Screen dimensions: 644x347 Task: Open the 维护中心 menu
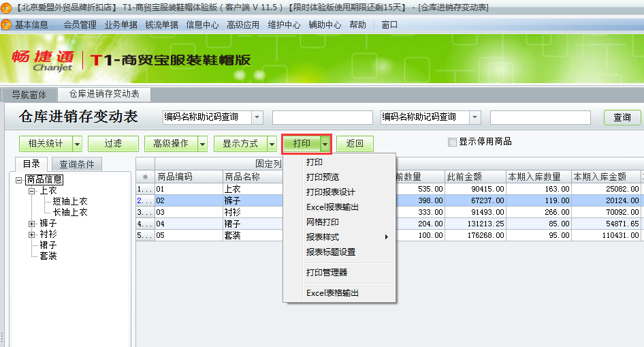(284, 25)
